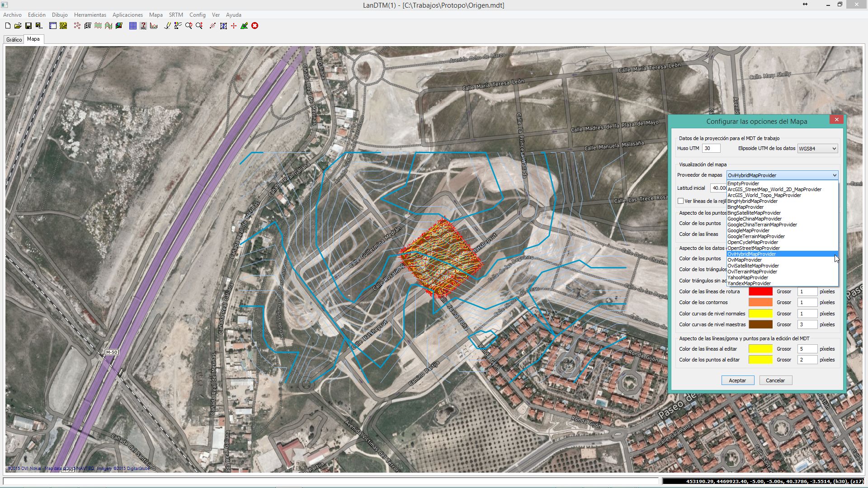Switch to the Gráfico tab
The image size is (868, 488).
14,40
